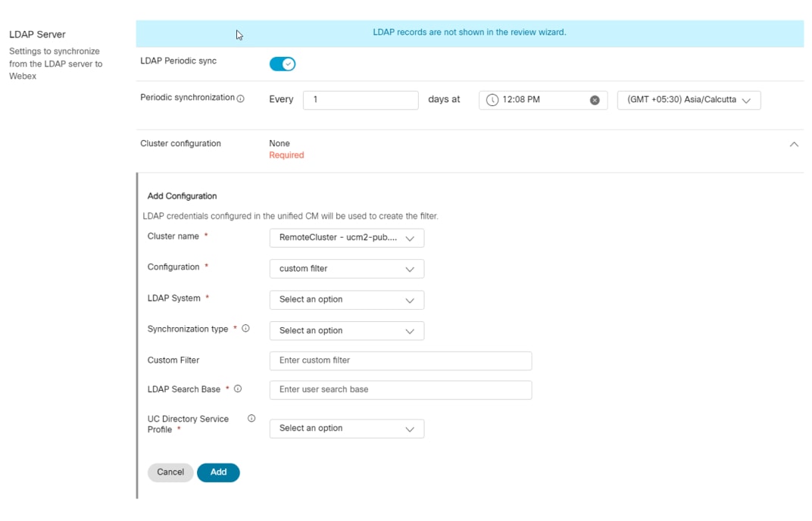Click info icon next to Synchronization type
Screen dimensions: 812x521
tap(245, 329)
